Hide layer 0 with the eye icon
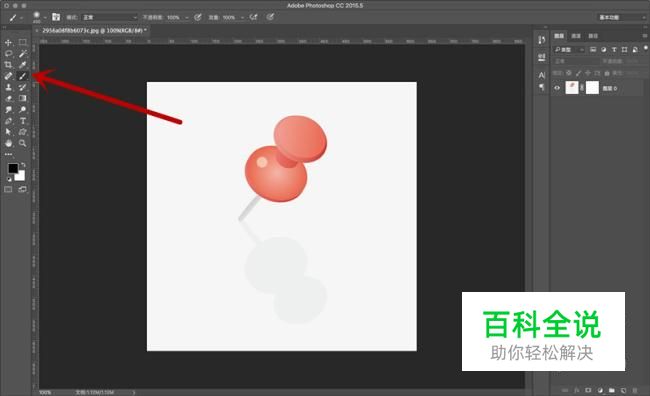Viewport: 650px width, 396px height. coord(557,88)
